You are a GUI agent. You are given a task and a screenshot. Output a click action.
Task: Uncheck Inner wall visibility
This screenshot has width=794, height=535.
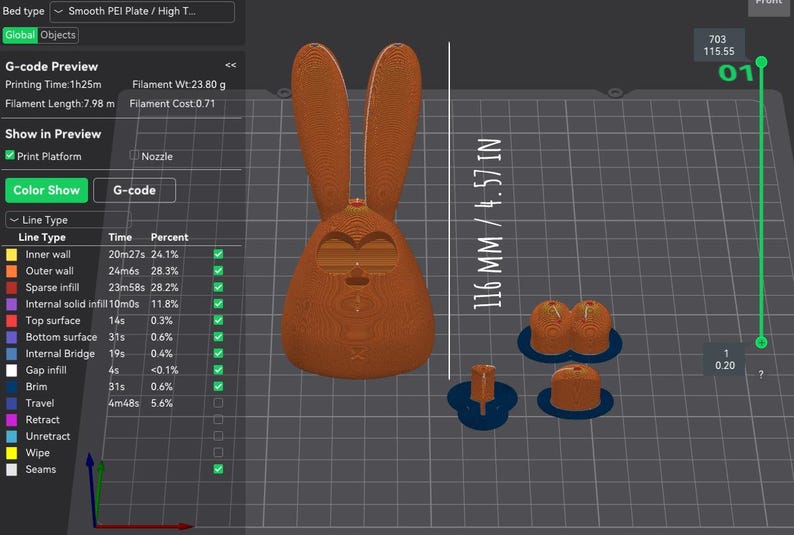(x=218, y=254)
